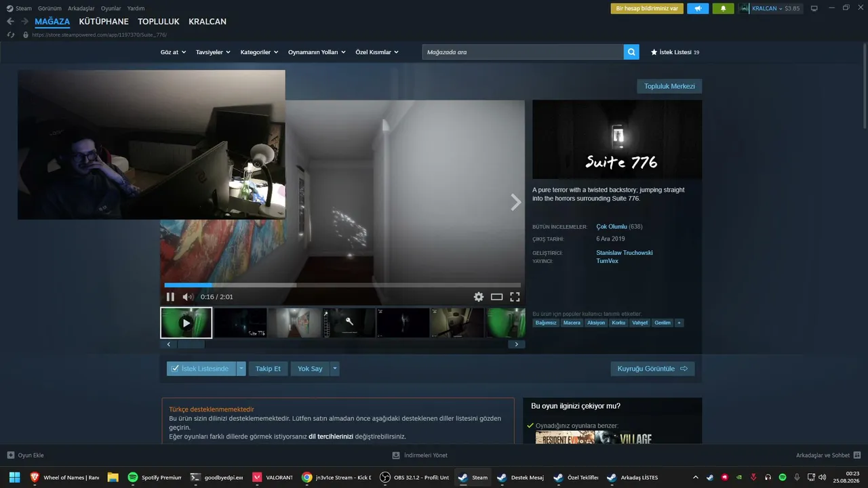Reload the store page
This screenshot has height=488, width=868.
coord(10,35)
